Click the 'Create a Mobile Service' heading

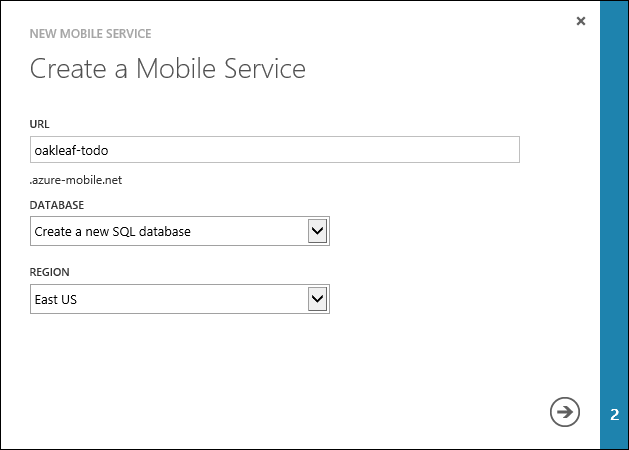[x=167, y=69]
